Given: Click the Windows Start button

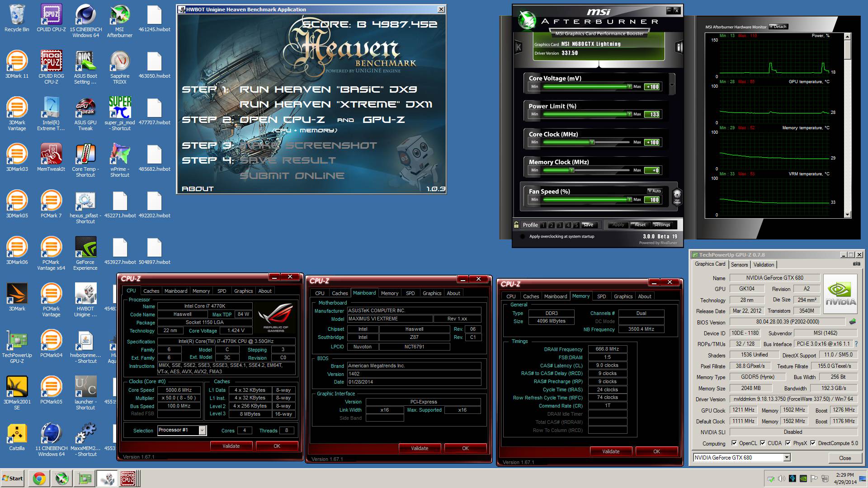Looking at the screenshot, I should point(13,479).
